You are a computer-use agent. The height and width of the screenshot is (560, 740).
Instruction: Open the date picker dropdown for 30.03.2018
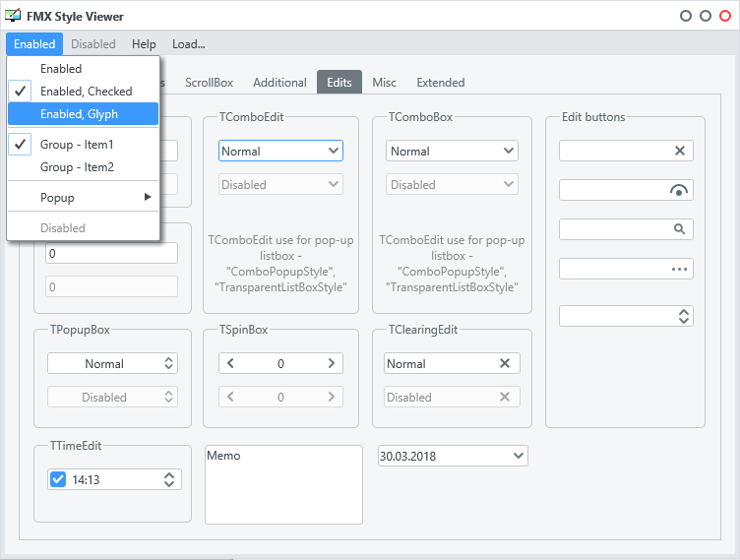click(x=519, y=456)
